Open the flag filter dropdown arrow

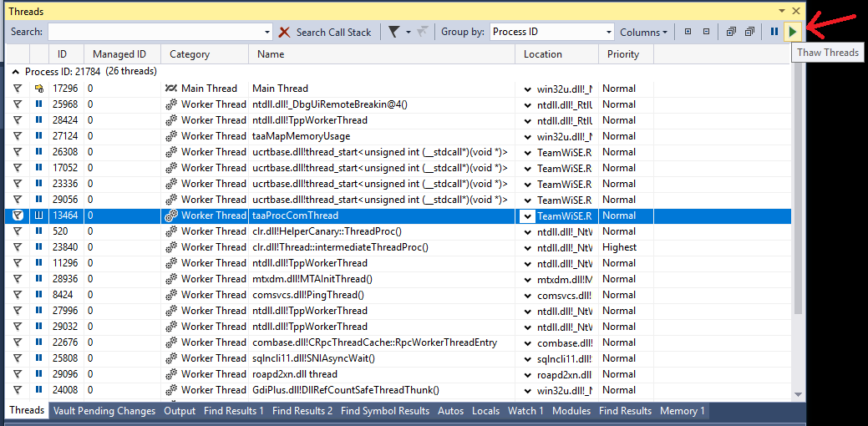coord(409,32)
